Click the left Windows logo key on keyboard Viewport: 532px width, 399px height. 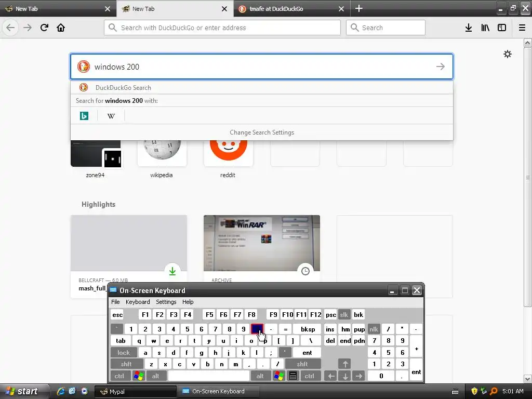tap(139, 376)
